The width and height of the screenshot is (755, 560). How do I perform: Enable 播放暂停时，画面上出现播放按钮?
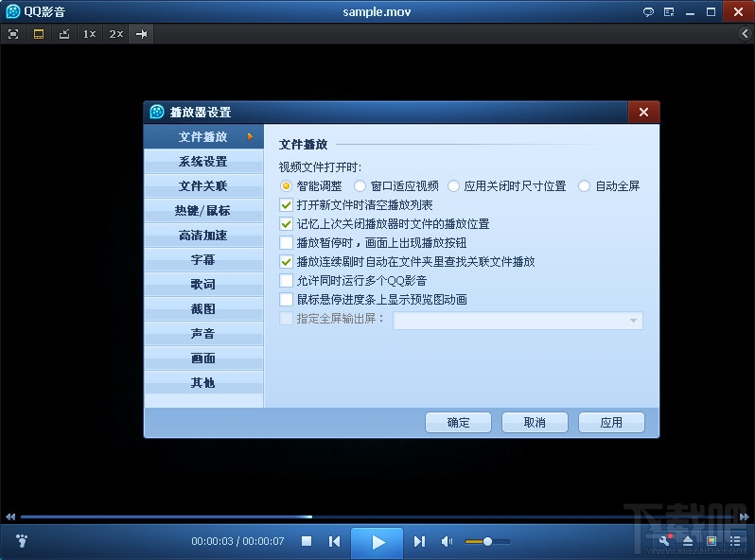tap(286, 243)
